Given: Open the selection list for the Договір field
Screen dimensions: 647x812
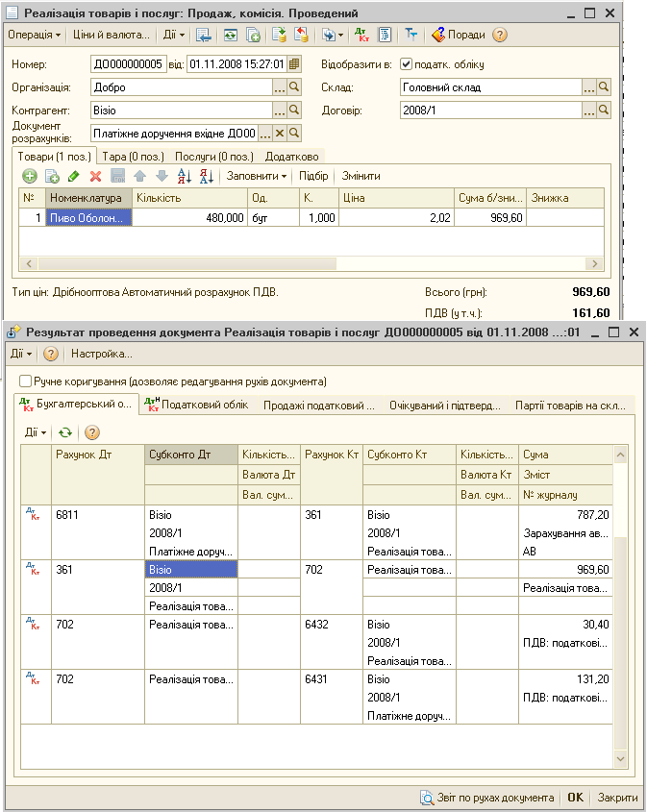Looking at the screenshot, I should 589,110.
